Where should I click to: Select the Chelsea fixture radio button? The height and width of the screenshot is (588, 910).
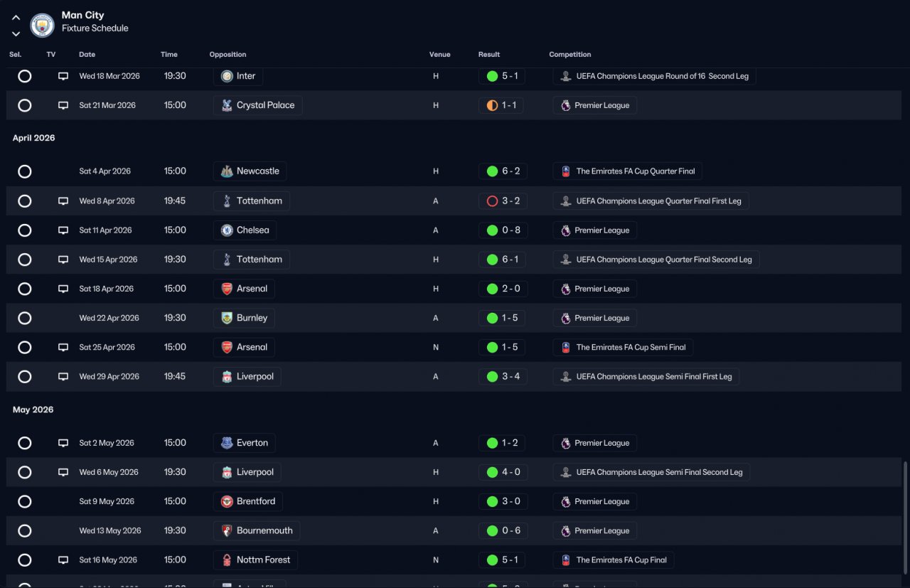click(25, 230)
